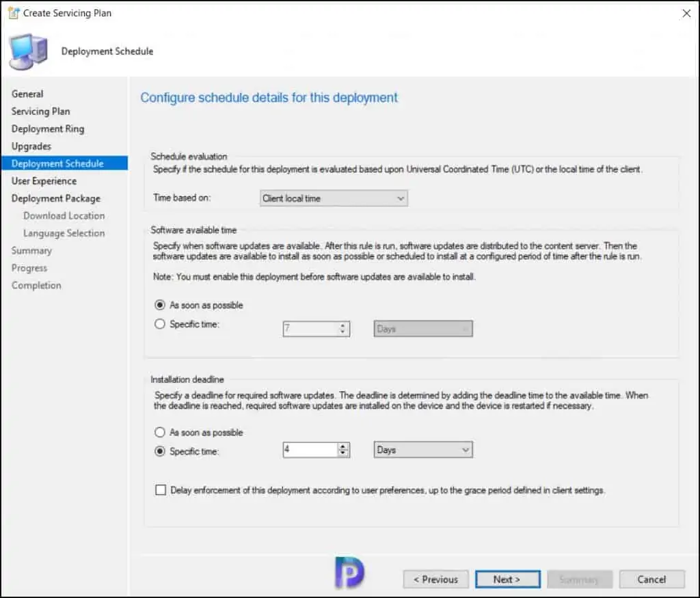Viewport: 700px width, 598px height.
Task: Select Language Selection sub-step
Action: (64, 233)
